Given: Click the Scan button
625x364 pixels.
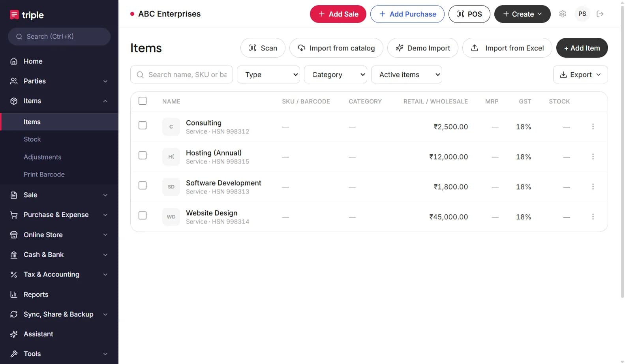Looking at the screenshot, I should point(263,48).
